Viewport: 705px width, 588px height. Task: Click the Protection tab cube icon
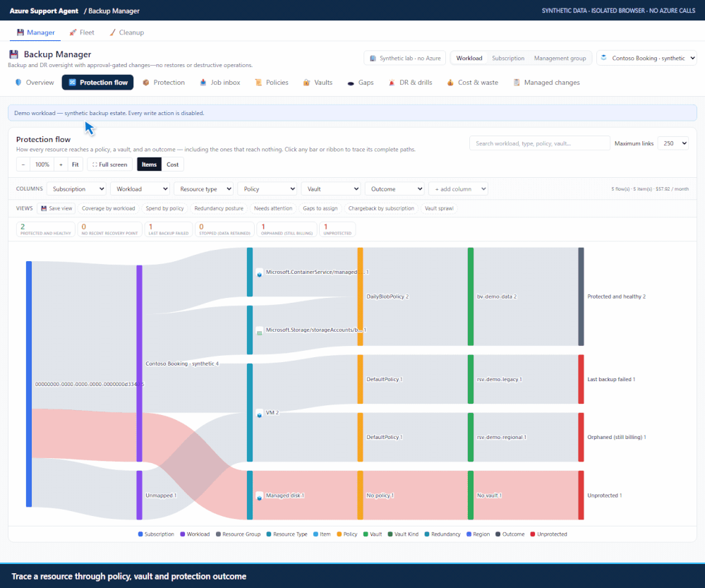coord(145,83)
